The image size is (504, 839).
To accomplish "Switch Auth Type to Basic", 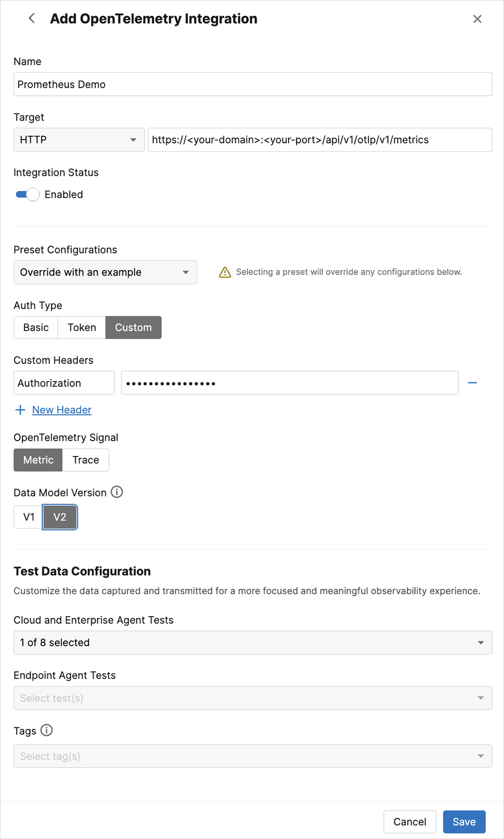I will (36, 328).
